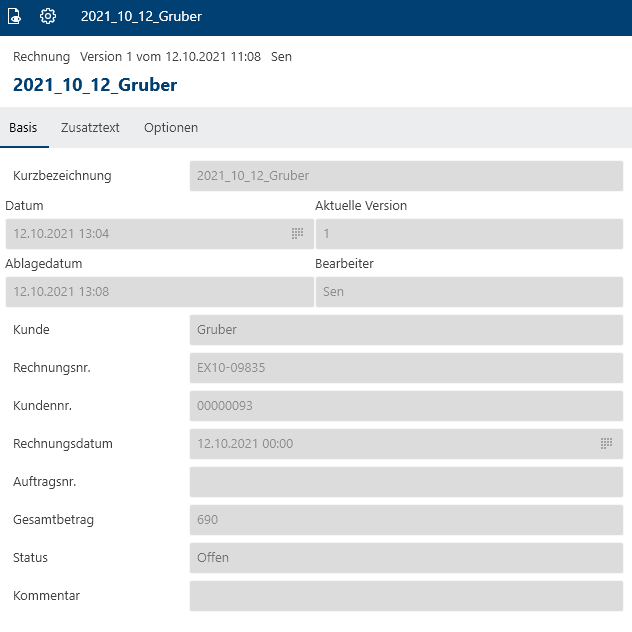Image resolution: width=632 pixels, height=632 pixels.
Task: Open the settings gear icon in header
Action: 48,17
